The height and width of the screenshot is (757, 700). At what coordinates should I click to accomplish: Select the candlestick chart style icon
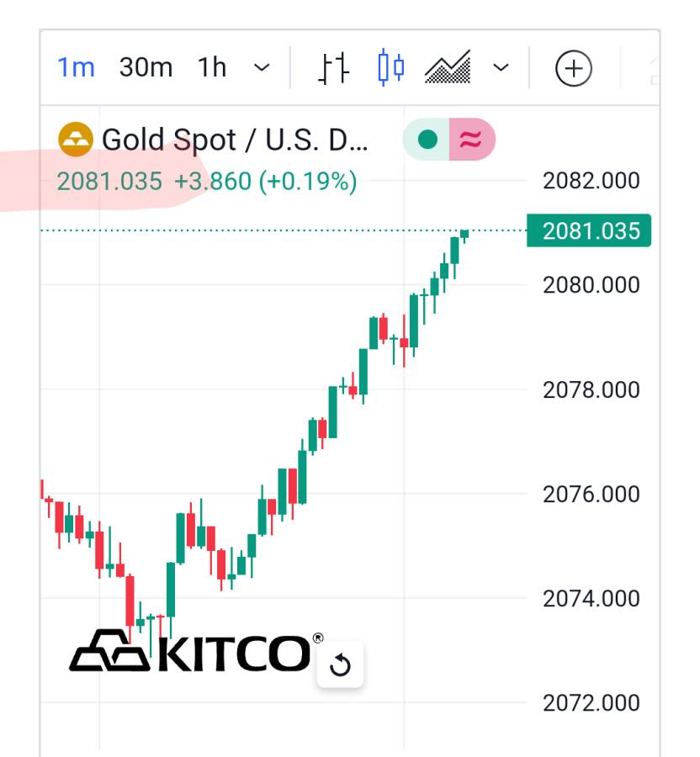(391, 67)
